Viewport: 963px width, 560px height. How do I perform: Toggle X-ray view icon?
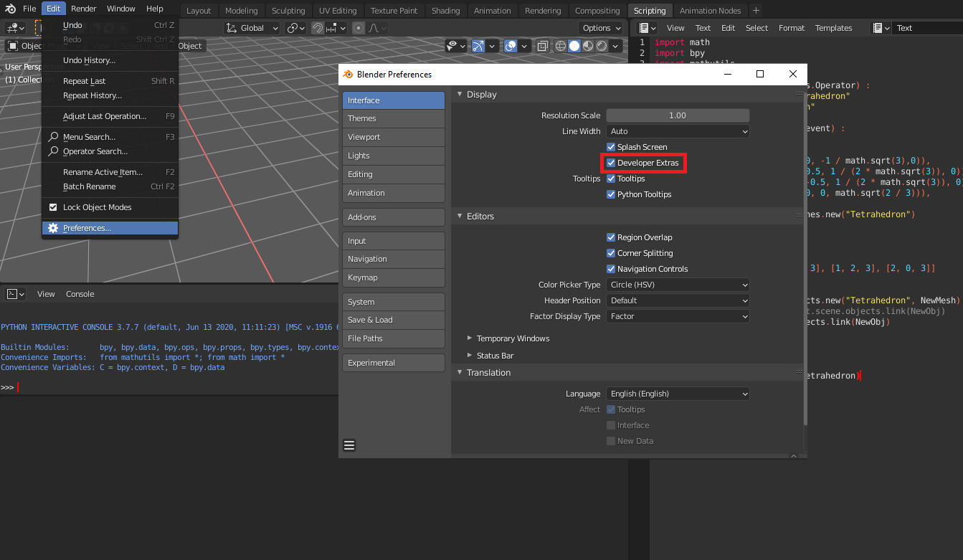[x=543, y=46]
